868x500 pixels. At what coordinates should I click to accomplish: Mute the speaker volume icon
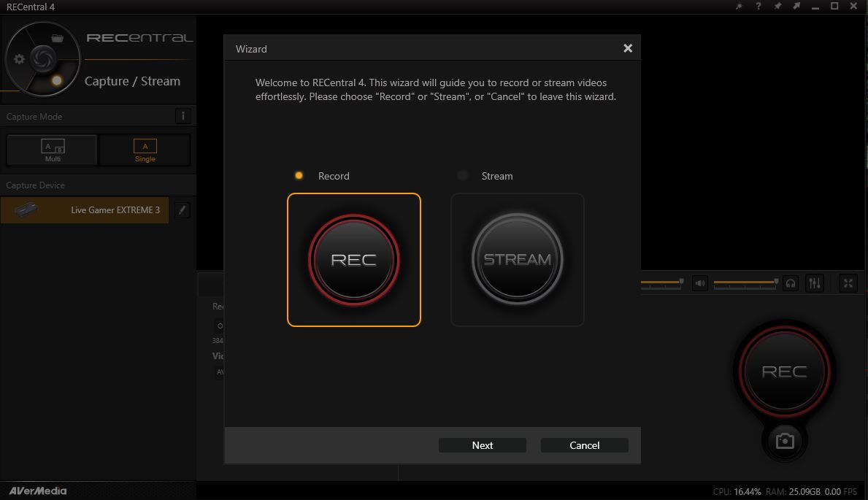(x=700, y=283)
